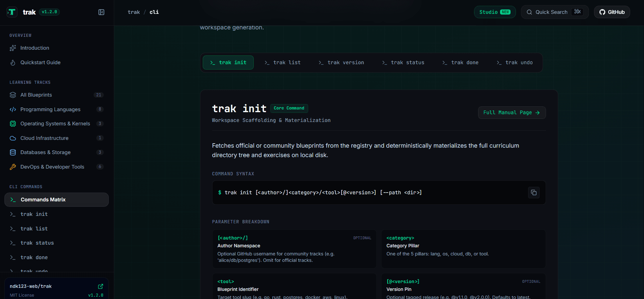644x299 pixels.
Task: Click the <category> parameter card
Action: [x=464, y=249]
